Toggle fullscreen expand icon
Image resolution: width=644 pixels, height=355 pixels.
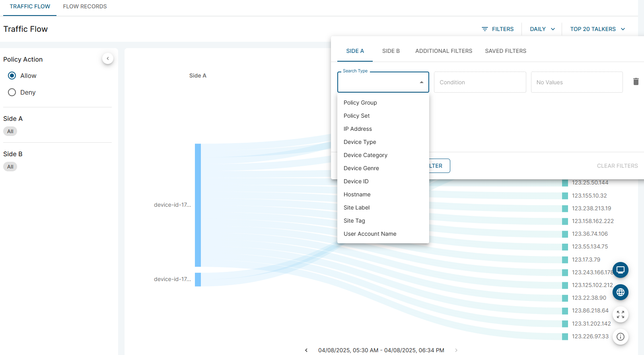point(620,314)
